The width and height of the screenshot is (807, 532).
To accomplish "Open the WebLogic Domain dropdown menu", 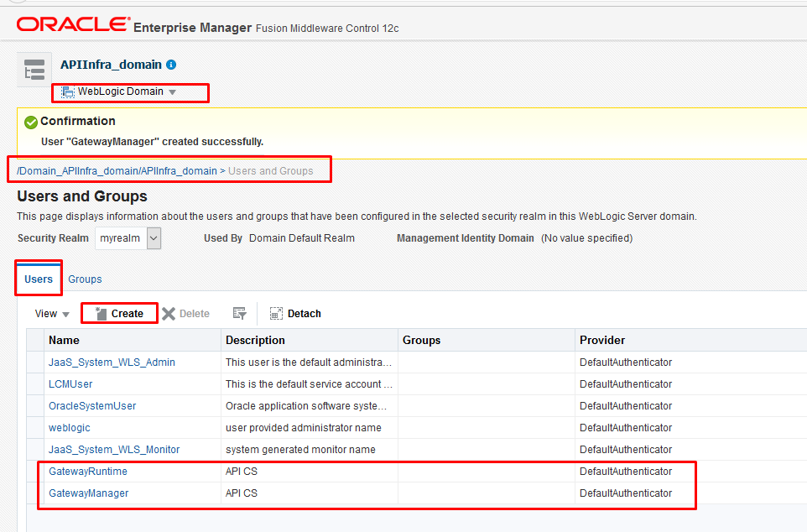I will [120, 91].
